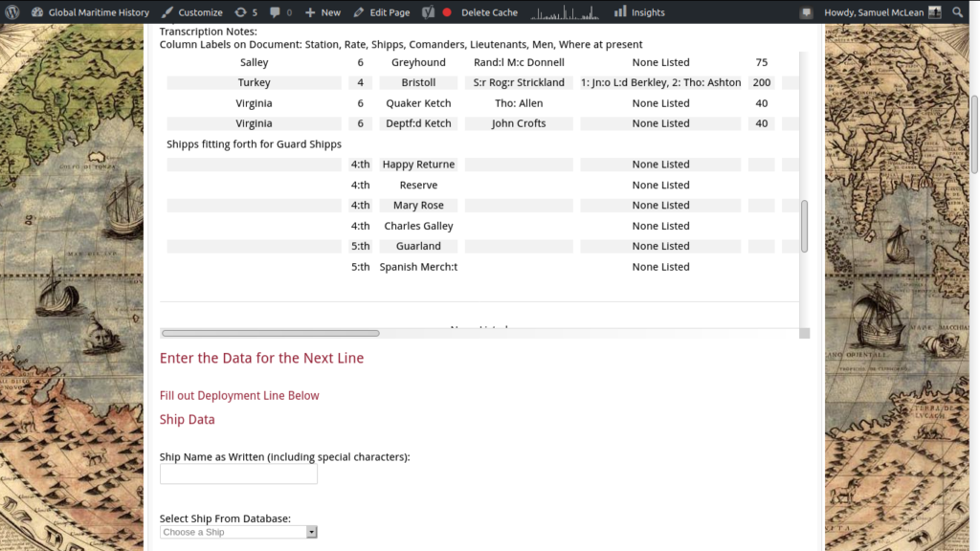Open the site stats sparkline graph
This screenshot has height=551, width=980.
point(565,11)
